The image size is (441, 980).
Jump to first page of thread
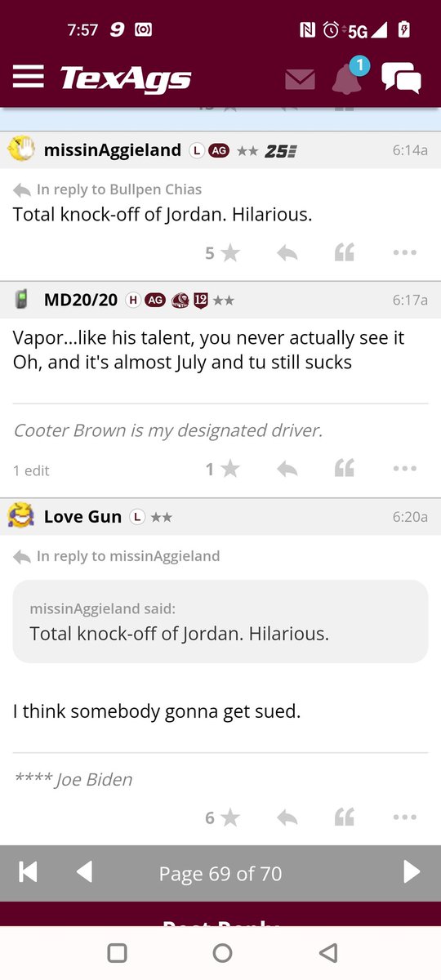28,873
